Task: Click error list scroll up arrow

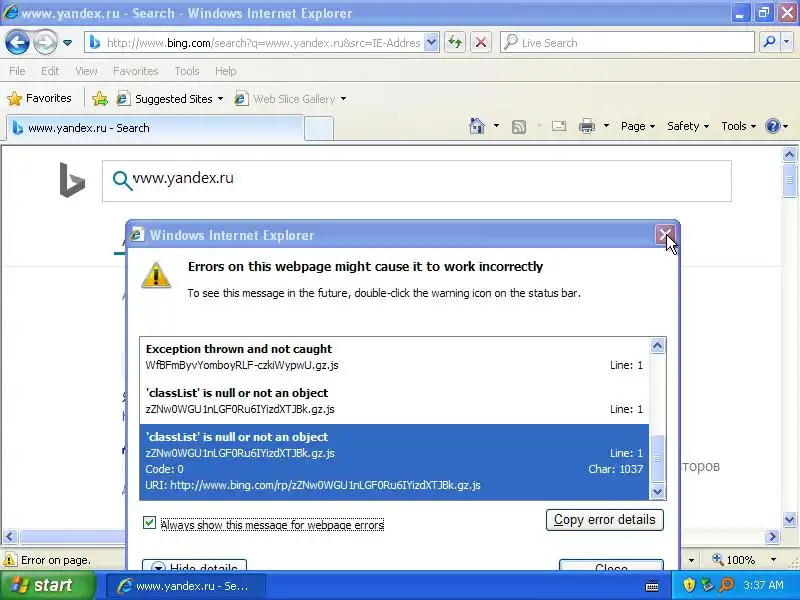Action: [657, 346]
